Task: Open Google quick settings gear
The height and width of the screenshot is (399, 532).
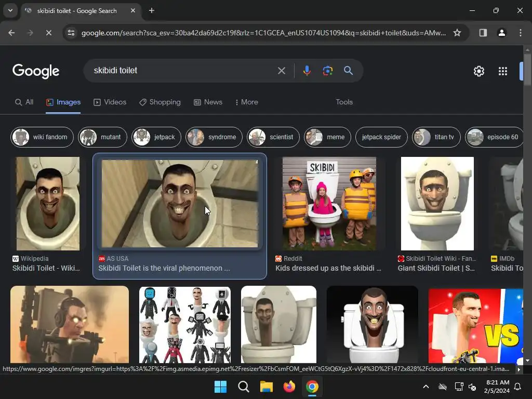Action: coord(478,71)
